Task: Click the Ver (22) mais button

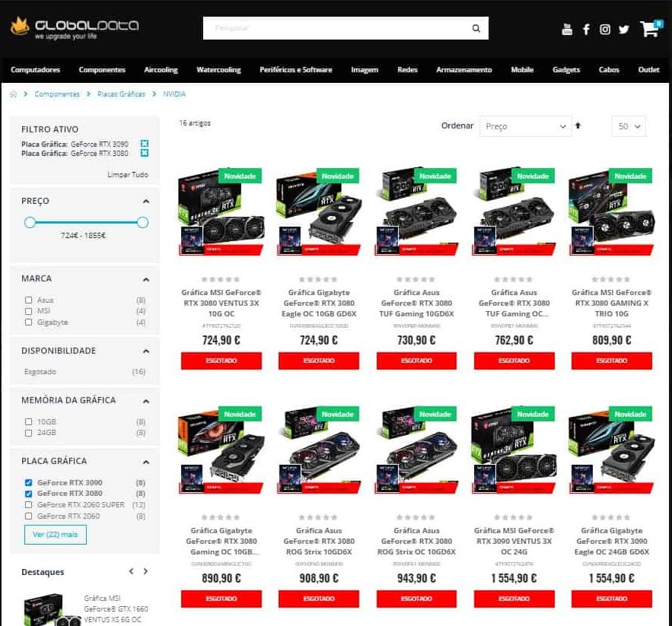Action: [56, 534]
